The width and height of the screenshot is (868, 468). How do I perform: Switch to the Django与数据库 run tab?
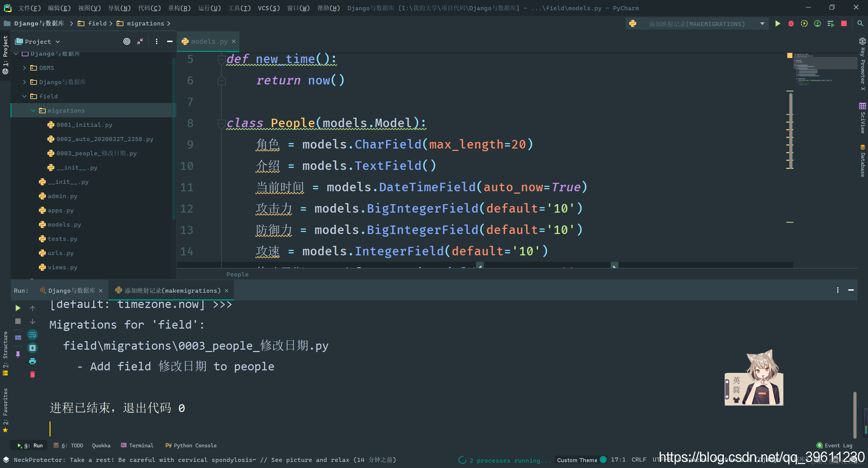[x=71, y=291]
